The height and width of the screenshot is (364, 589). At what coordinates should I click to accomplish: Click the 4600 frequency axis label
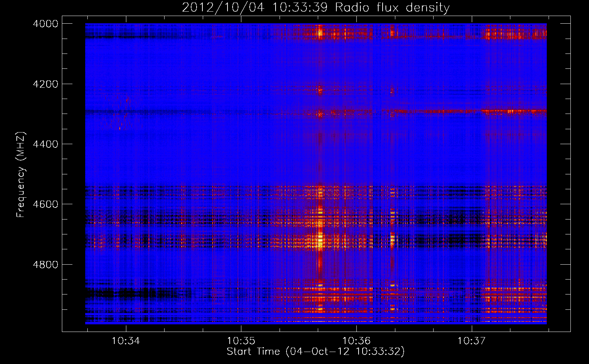click(46, 204)
